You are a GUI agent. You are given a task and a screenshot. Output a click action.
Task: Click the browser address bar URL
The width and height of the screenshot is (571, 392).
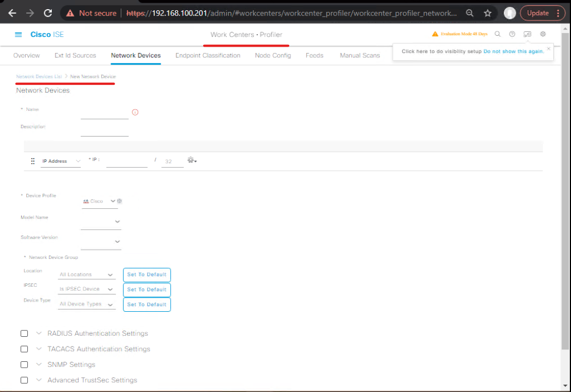click(291, 14)
